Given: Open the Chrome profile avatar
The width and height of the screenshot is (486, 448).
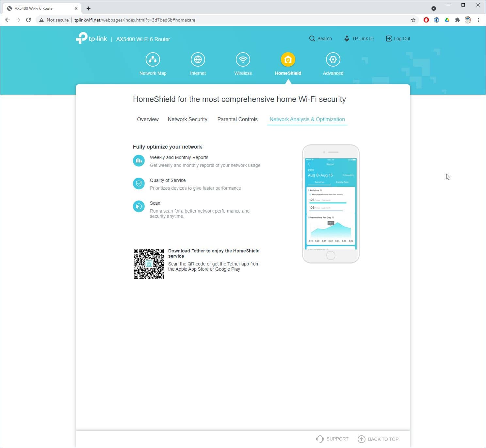Looking at the screenshot, I should point(468,20).
